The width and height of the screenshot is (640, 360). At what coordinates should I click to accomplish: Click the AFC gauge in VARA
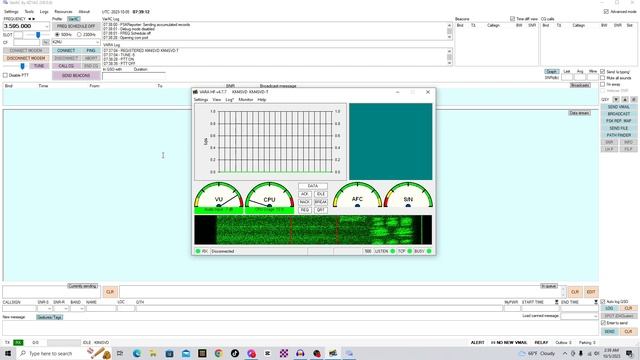point(358,195)
